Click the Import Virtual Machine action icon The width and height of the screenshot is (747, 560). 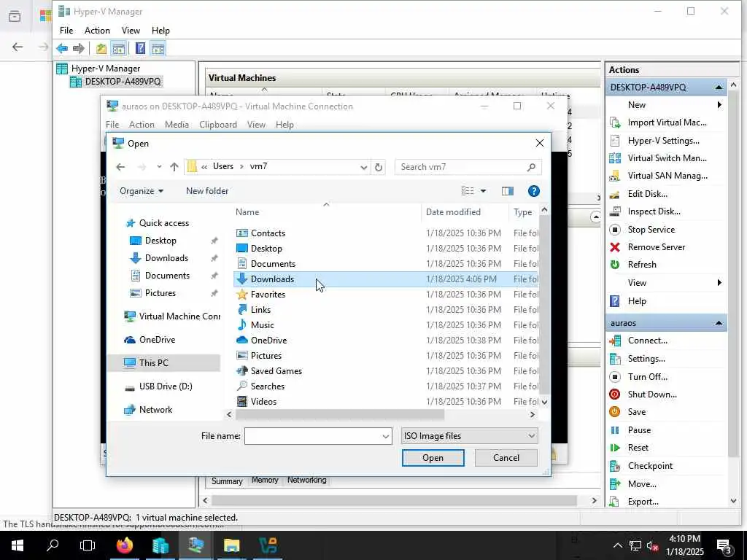[x=615, y=122]
